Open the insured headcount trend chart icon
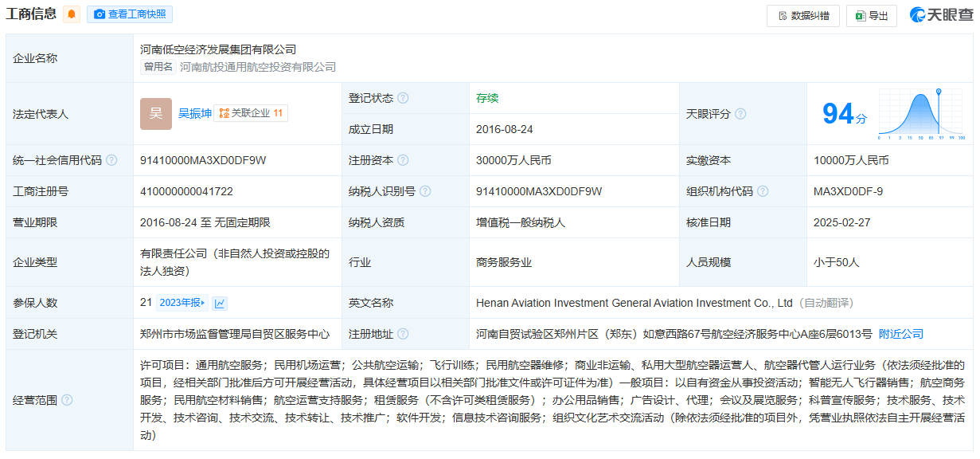 [220, 303]
